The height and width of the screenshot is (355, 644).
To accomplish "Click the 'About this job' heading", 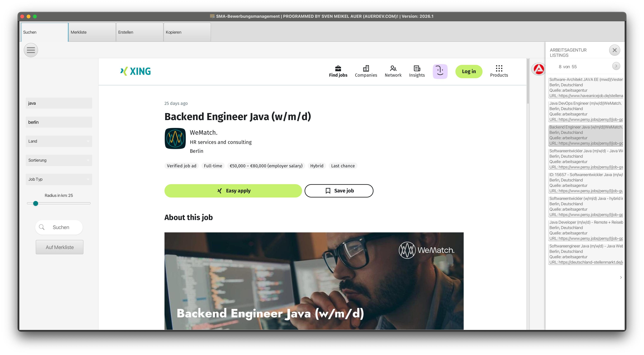I will pyautogui.click(x=189, y=217).
